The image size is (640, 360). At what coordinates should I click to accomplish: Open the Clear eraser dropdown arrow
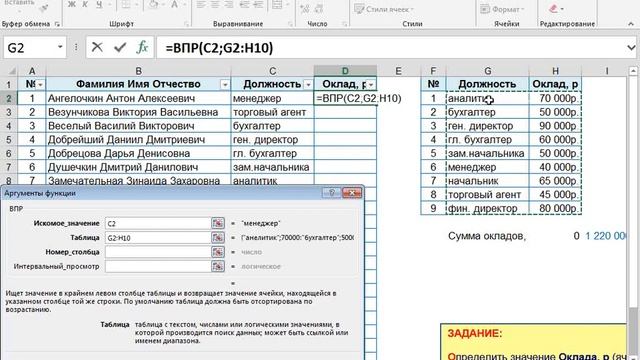[562, 9]
